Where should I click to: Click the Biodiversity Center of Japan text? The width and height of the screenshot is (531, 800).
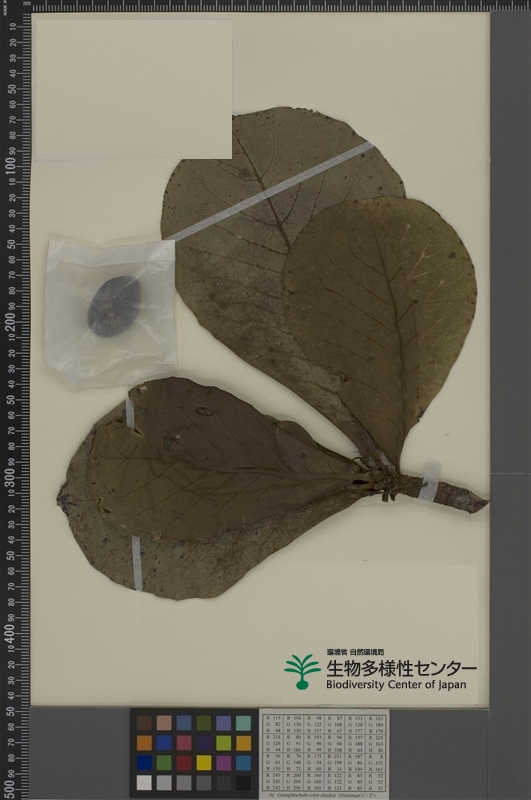point(396,685)
